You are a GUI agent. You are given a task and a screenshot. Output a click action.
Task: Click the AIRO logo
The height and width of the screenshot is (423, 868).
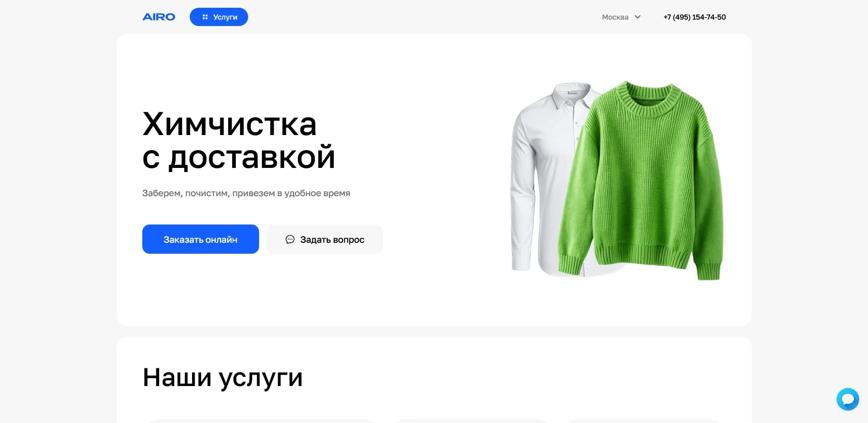tap(159, 17)
